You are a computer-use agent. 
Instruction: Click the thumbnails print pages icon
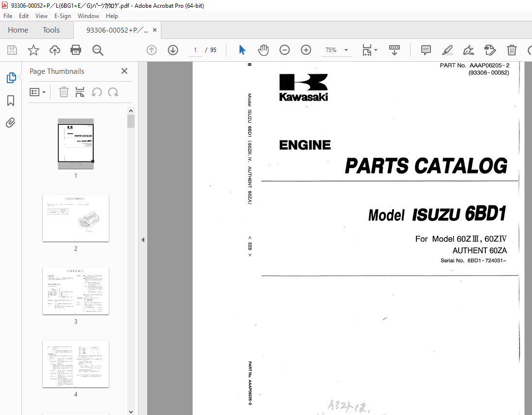coord(80,92)
